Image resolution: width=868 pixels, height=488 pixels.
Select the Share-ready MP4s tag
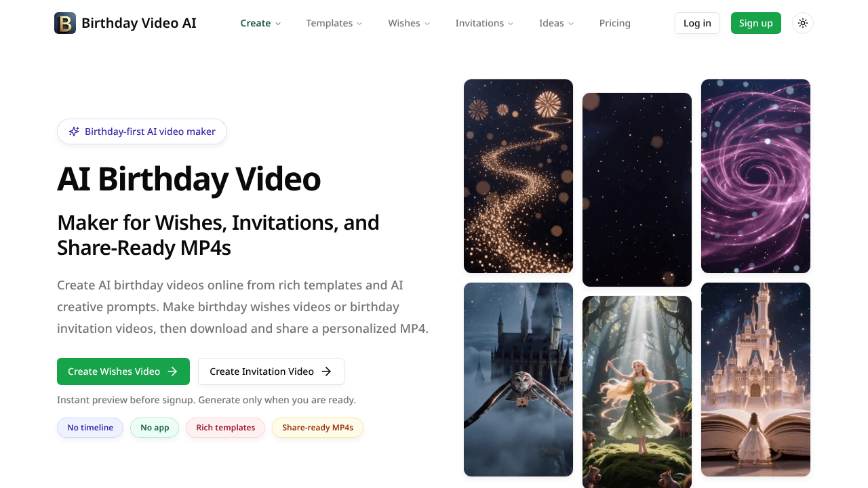tap(317, 428)
